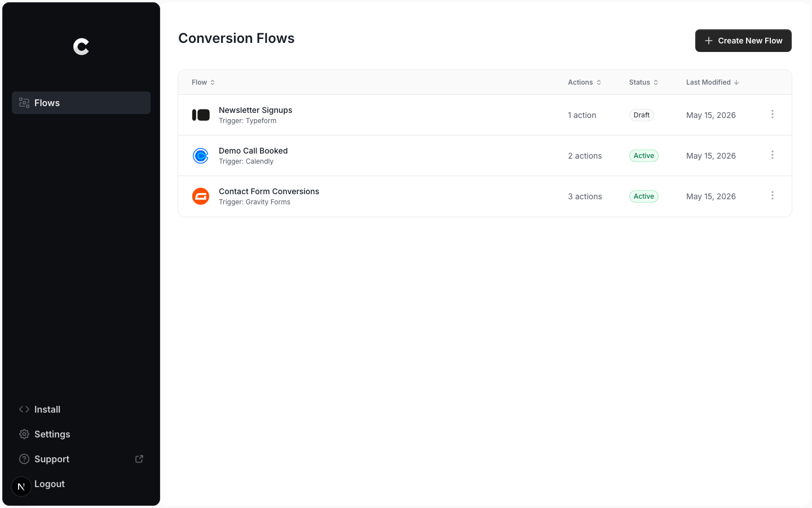Click the Settings gear icon

tap(24, 434)
